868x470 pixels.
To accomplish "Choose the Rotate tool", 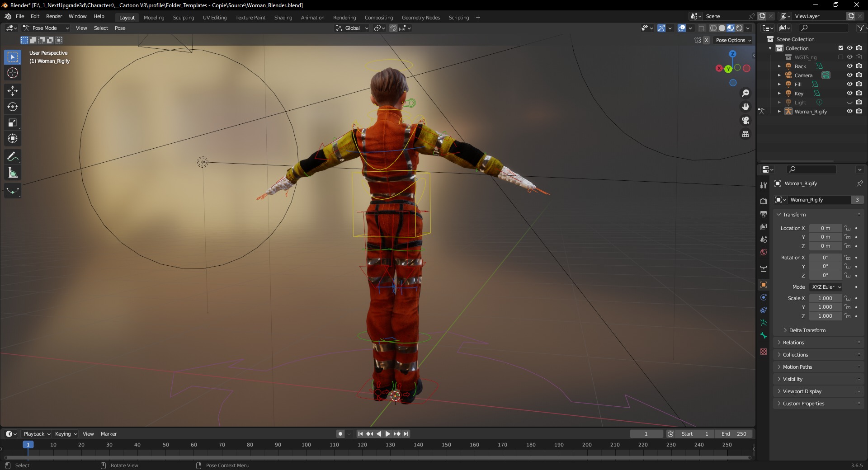I will pyautogui.click(x=13, y=107).
